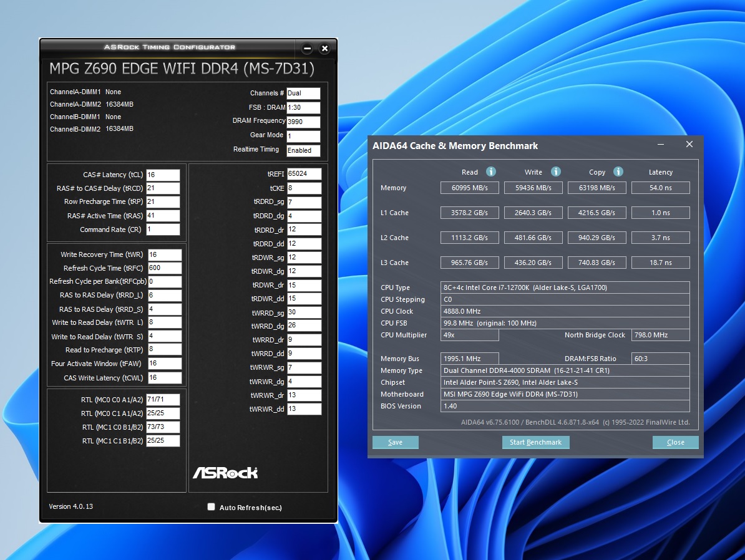This screenshot has height=560, width=745.
Task: Click the Read to Precharge (tRTP) field
Action: tap(165, 350)
